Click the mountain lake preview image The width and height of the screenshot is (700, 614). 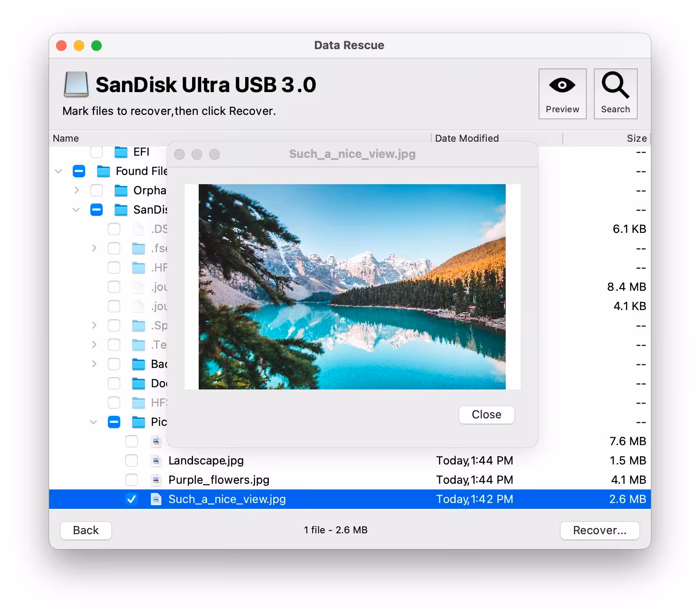tap(352, 287)
